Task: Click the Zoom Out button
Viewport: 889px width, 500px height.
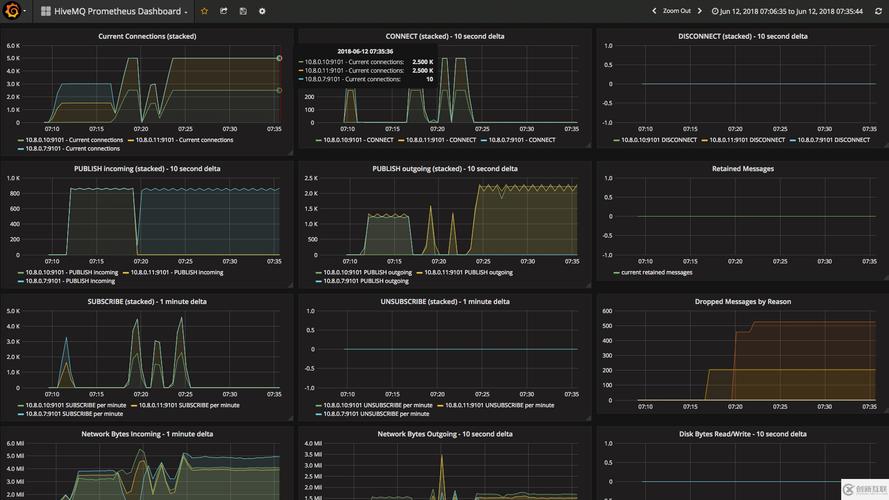Action: click(677, 11)
